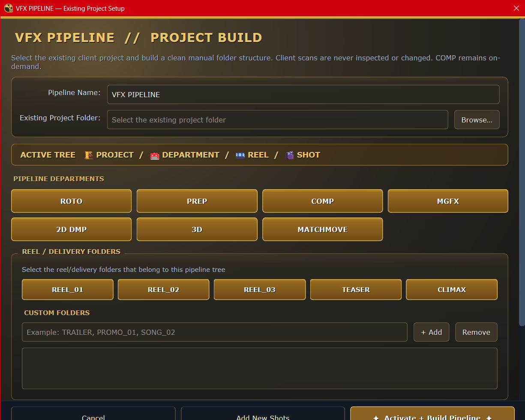
Task: Toggle the ROTO department button
Action: tap(71, 201)
